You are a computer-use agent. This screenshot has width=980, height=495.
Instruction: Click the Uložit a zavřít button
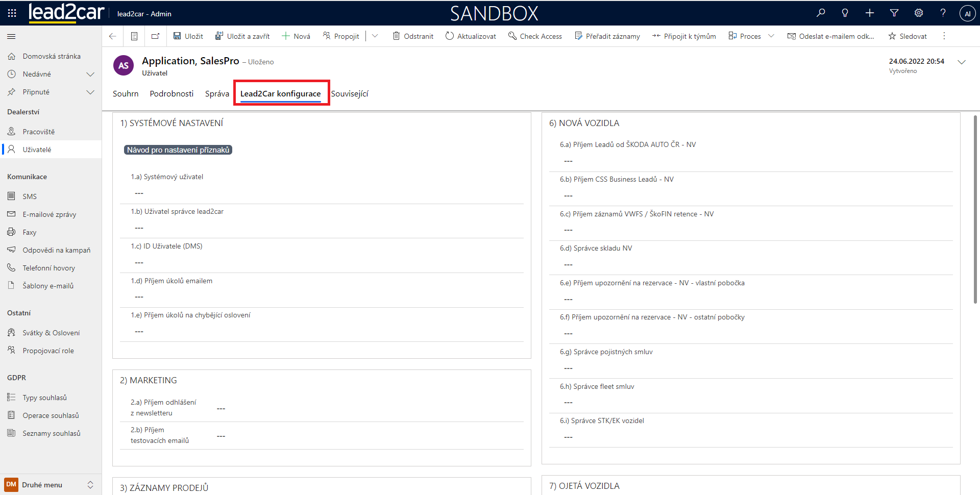point(242,36)
